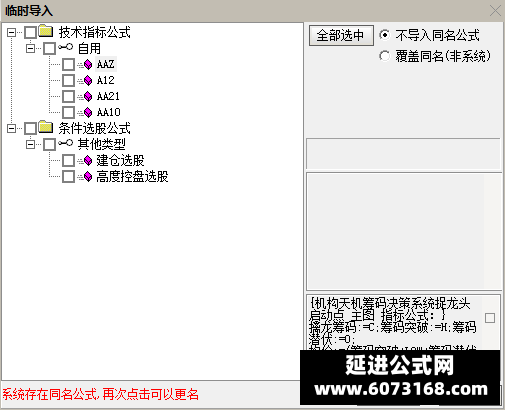The height and width of the screenshot is (410, 505).
Task: Check the AAZ formula checkbox
Action: [68, 64]
